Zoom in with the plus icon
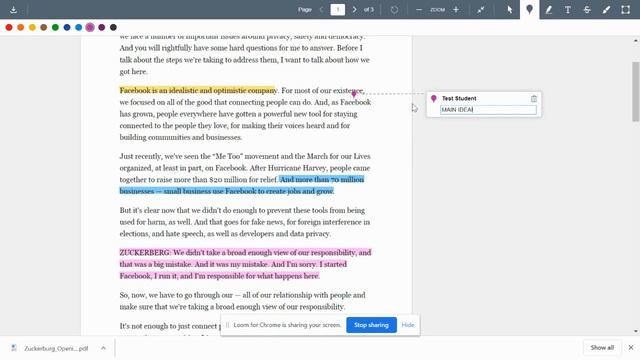This screenshot has height=360, width=640. [x=456, y=9]
